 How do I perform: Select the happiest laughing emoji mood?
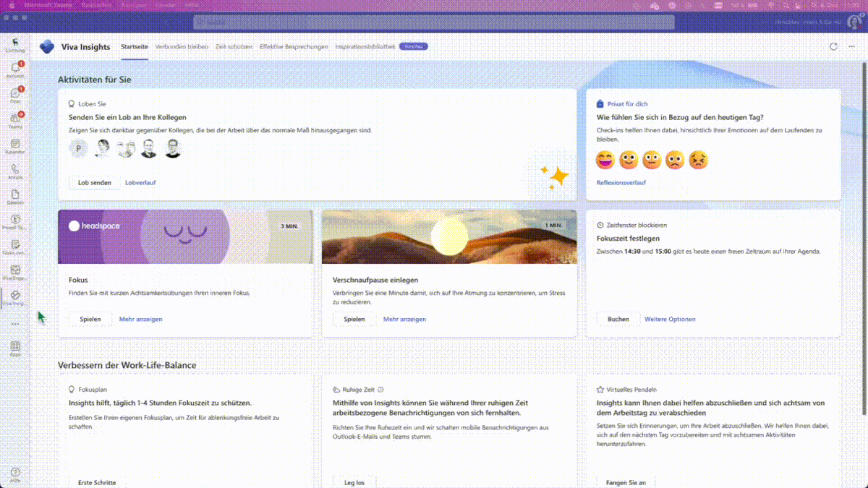605,159
